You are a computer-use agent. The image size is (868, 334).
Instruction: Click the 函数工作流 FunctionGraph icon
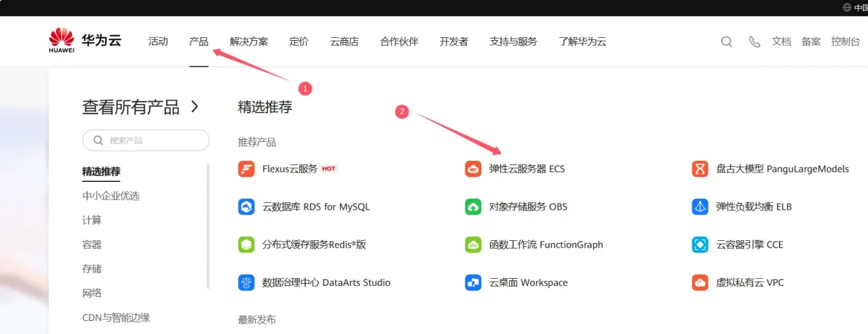point(473,244)
